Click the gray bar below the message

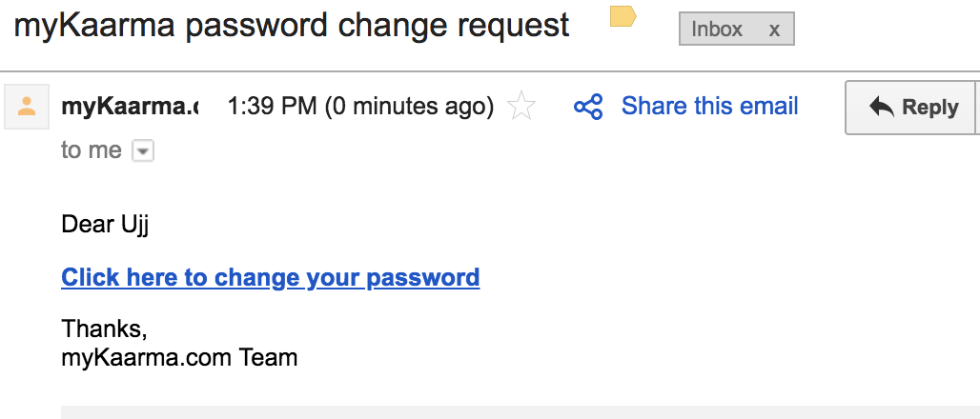(521, 412)
